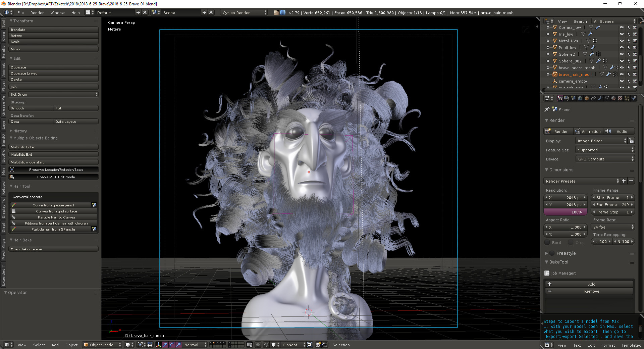Click the Particle Hair to Curves button

(56, 217)
